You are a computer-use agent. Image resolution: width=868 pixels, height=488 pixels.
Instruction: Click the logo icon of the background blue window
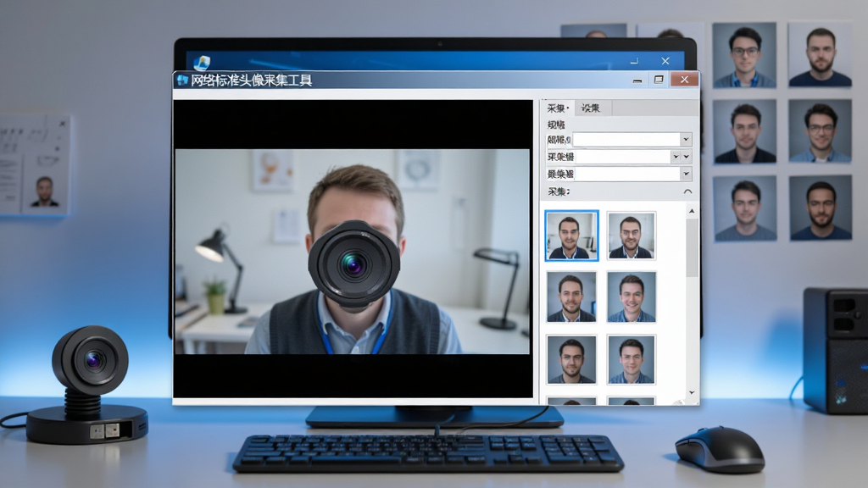(x=202, y=63)
